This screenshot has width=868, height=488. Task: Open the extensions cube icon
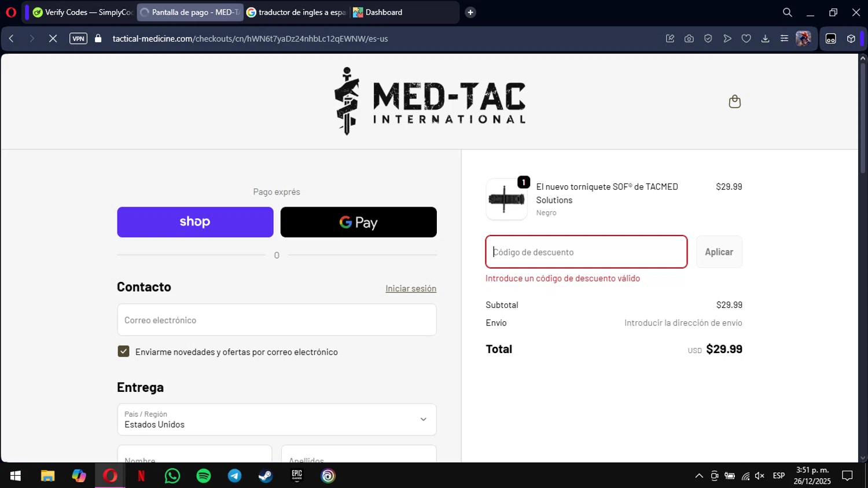click(851, 39)
